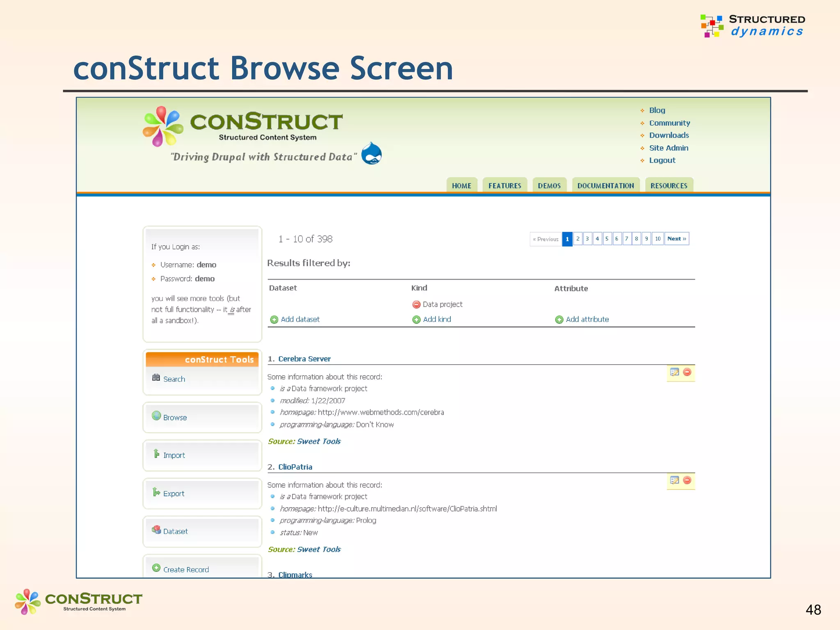The height and width of the screenshot is (630, 840).
Task: Click the 1 - 10 of 398 count
Action: point(306,239)
